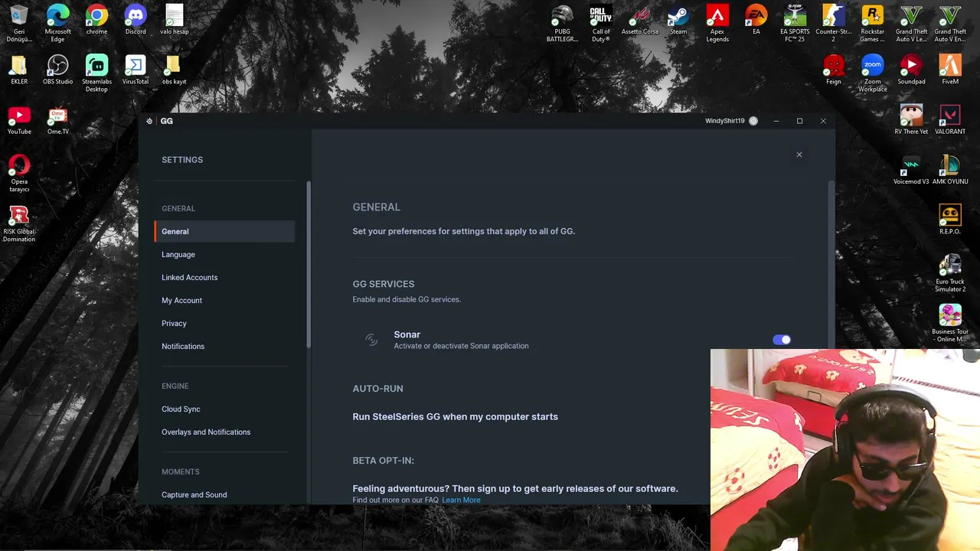This screenshot has width=980, height=551.
Task: Maximize the GG window
Action: click(x=799, y=121)
